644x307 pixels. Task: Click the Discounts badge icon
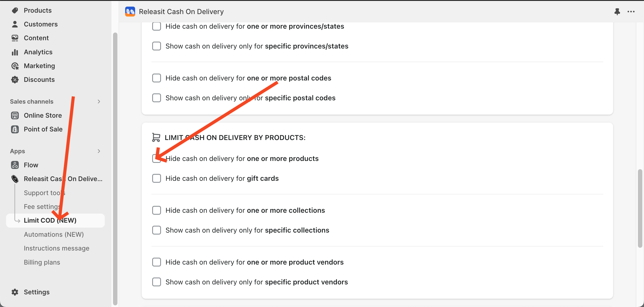click(x=15, y=80)
